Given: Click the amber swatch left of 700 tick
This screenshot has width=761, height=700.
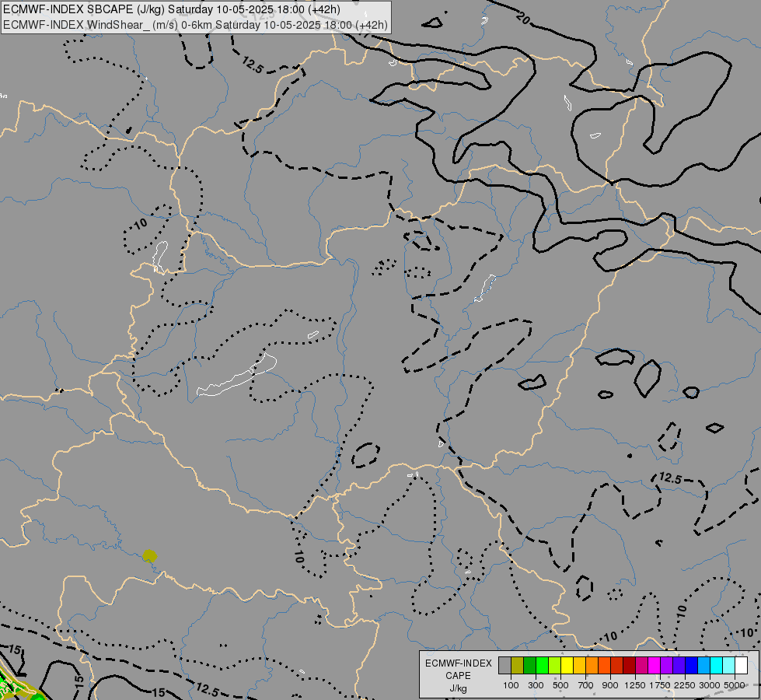Looking at the screenshot, I should (579, 666).
